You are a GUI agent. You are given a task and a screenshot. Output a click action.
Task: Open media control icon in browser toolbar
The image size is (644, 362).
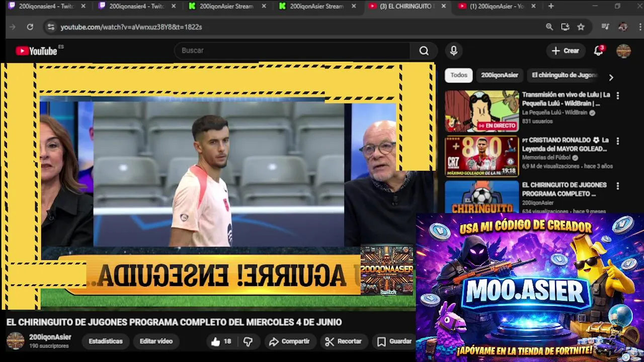(605, 27)
